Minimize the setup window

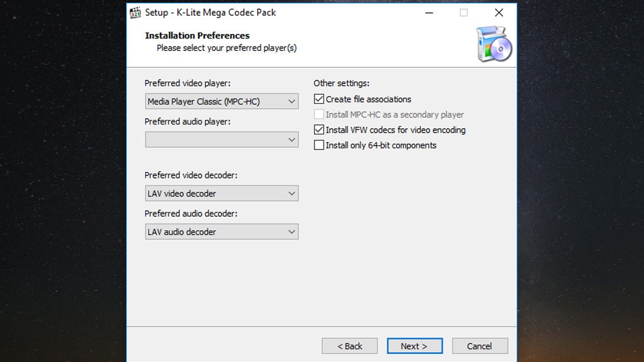429,13
